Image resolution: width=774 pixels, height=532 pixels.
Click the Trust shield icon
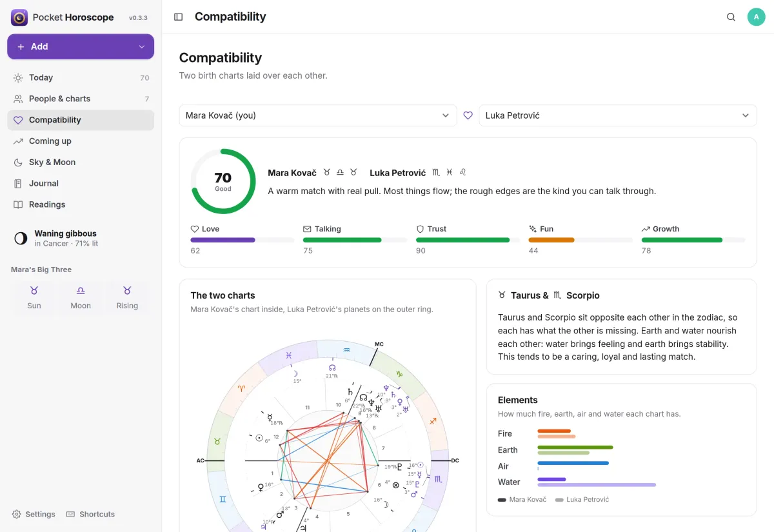coord(420,229)
